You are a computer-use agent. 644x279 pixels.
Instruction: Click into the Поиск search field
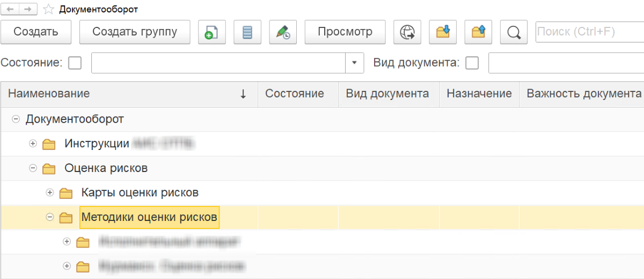coord(588,32)
